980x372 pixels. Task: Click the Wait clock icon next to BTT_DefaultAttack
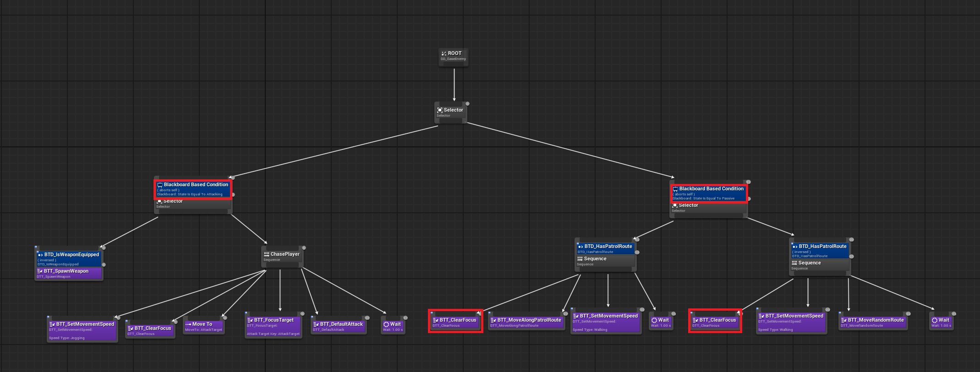click(x=386, y=324)
